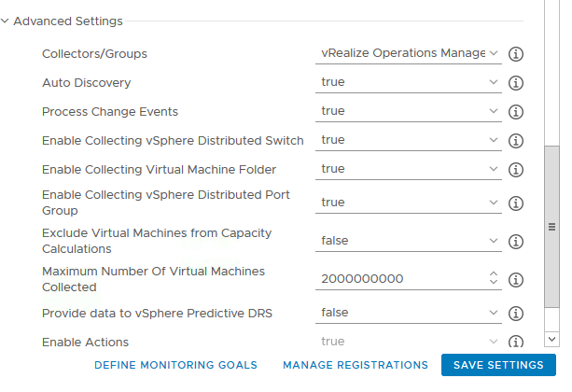View info for Maximum Number Of Virtual Machines

516,279
